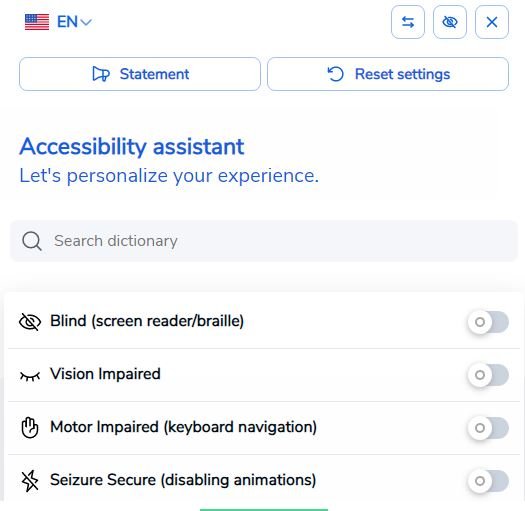This screenshot has height=511, width=525.
Task: Turn on the Vision Impaired switch
Action: click(x=489, y=375)
